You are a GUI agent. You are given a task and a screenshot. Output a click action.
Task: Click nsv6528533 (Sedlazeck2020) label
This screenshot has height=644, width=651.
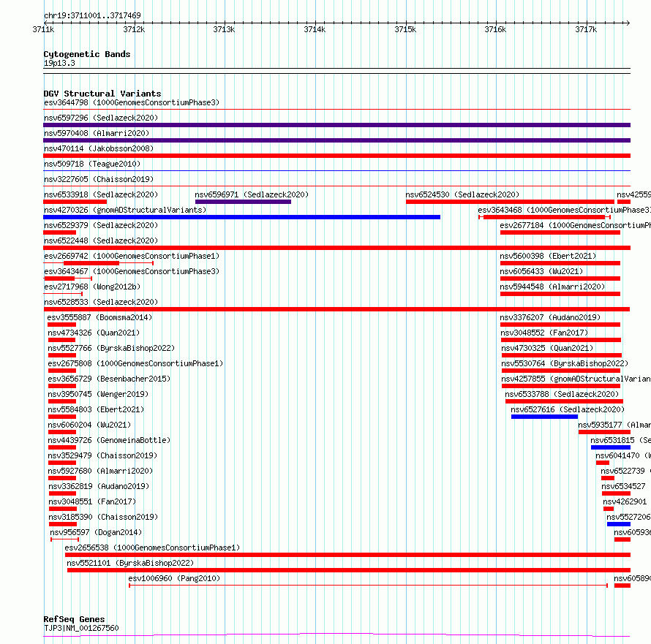click(101, 302)
